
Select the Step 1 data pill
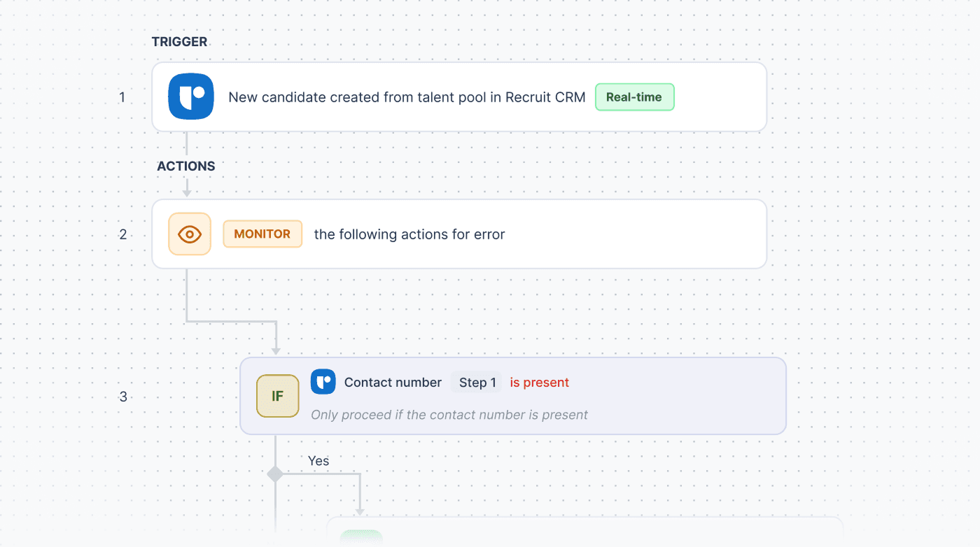coord(477,383)
